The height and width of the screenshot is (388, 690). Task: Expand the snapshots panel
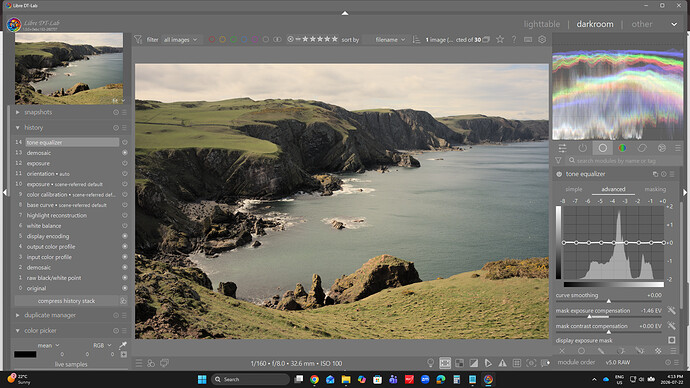point(18,112)
